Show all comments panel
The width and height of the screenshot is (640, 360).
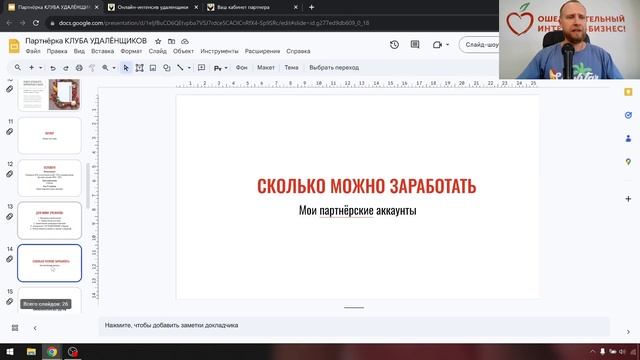[415, 44]
